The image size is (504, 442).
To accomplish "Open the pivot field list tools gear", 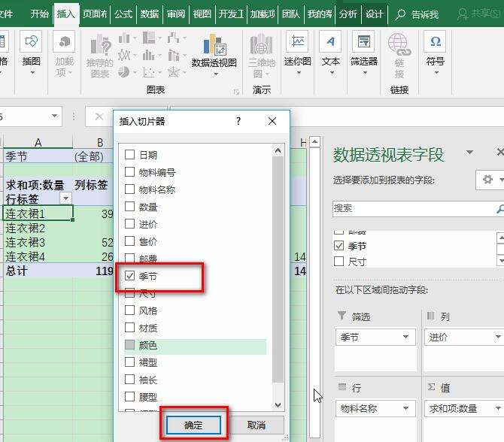I will 487,179.
